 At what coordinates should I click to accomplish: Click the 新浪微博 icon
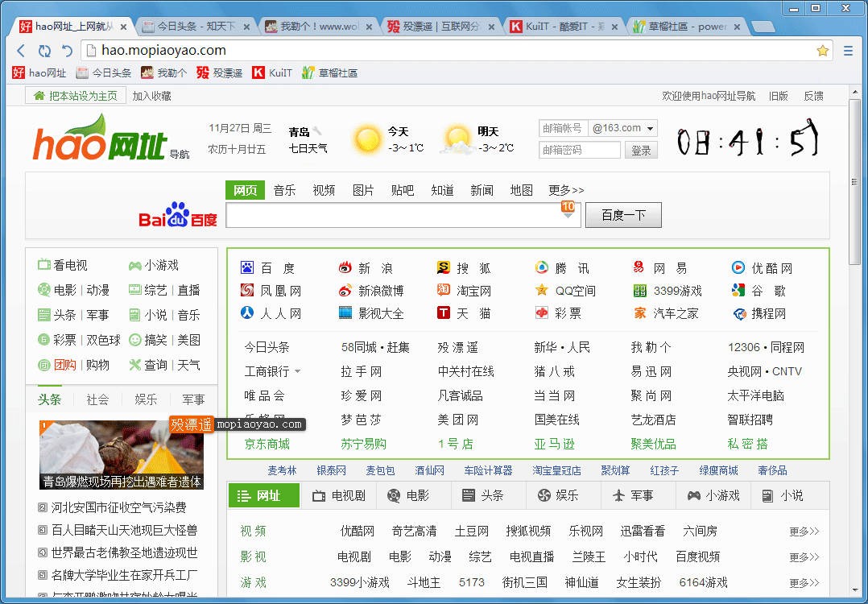click(x=345, y=290)
